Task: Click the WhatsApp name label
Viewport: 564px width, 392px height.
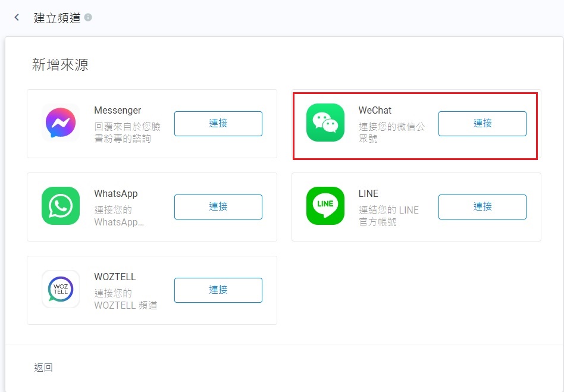Action: tap(116, 194)
